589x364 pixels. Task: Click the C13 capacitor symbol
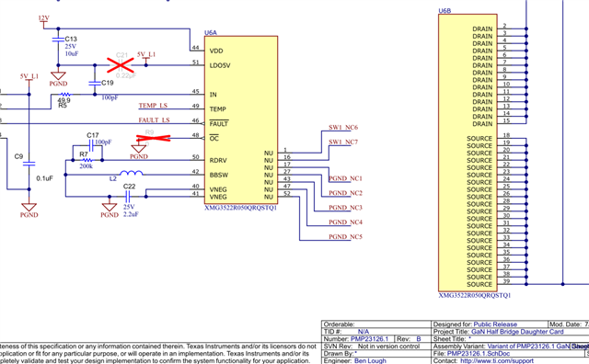[x=58, y=40]
